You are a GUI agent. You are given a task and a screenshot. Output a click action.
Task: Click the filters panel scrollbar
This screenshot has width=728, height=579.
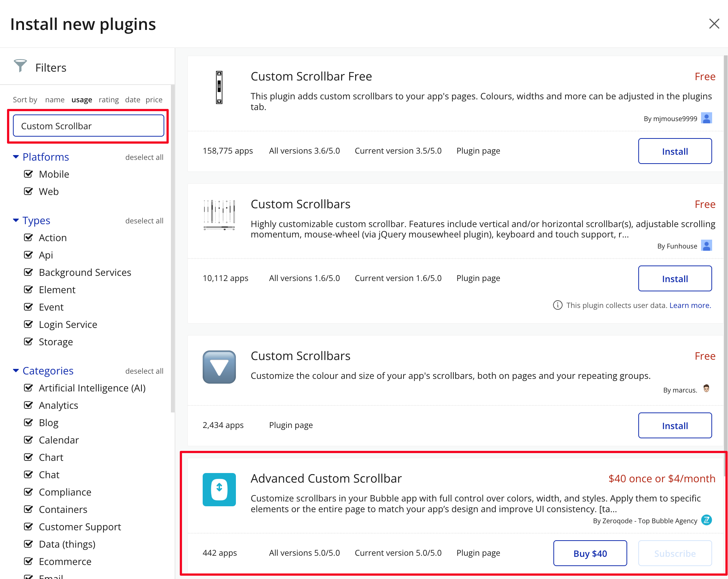point(172,247)
